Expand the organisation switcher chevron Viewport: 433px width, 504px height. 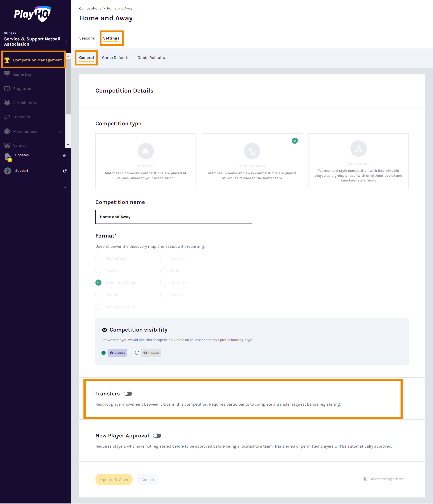coord(66,42)
